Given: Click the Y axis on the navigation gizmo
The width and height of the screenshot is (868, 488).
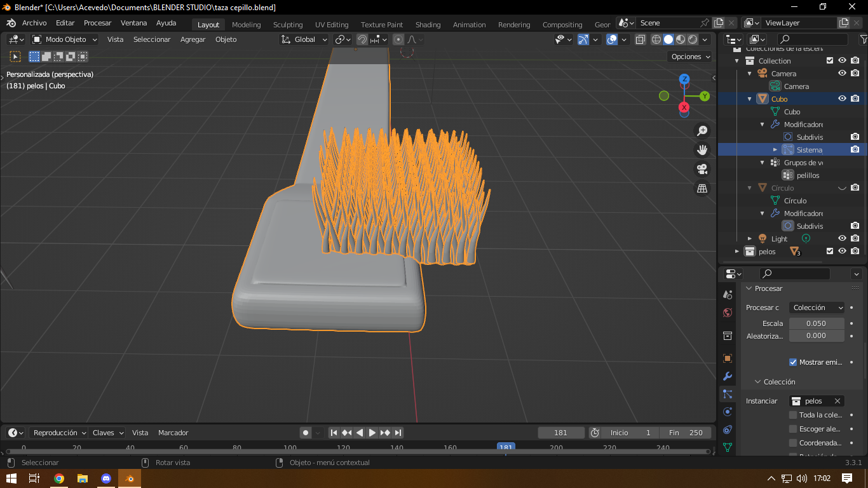Looking at the screenshot, I should 705,96.
